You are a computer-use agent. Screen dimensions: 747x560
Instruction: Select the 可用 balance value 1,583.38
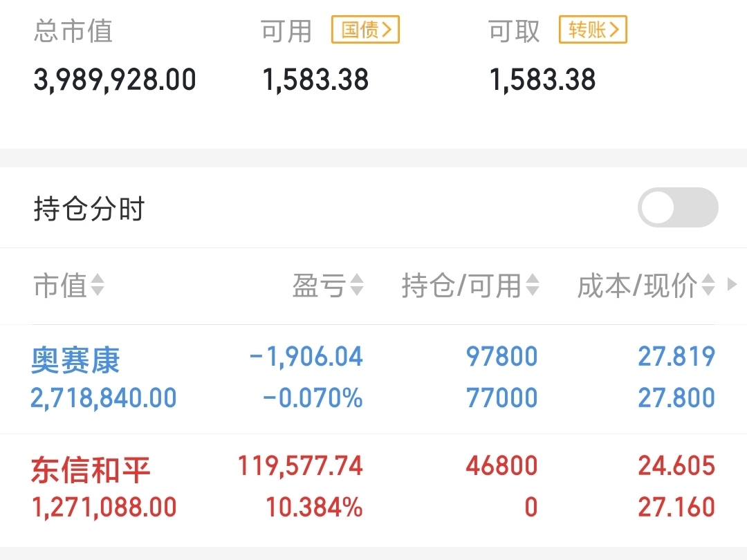[x=315, y=80]
